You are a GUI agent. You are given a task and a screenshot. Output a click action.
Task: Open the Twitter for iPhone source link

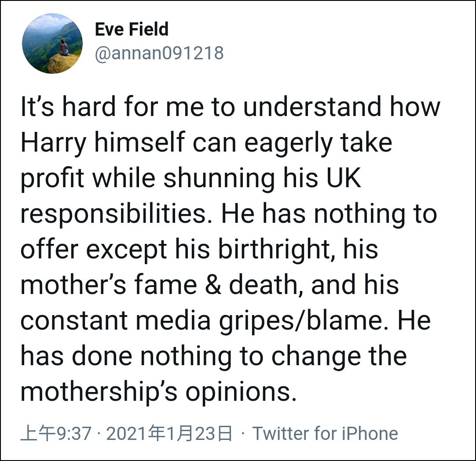pos(325,434)
